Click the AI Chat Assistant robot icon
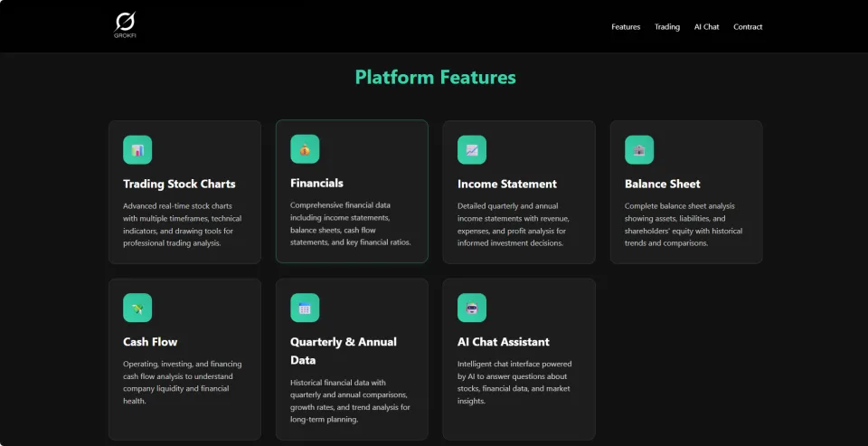Viewport: 868px width, 446px height. pos(472,308)
